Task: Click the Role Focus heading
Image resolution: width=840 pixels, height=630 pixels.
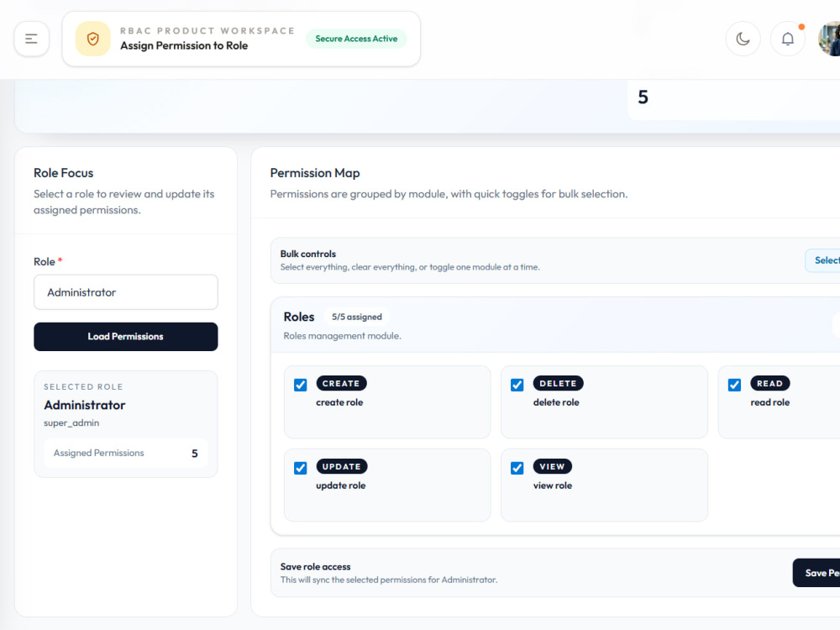Action: (63, 173)
